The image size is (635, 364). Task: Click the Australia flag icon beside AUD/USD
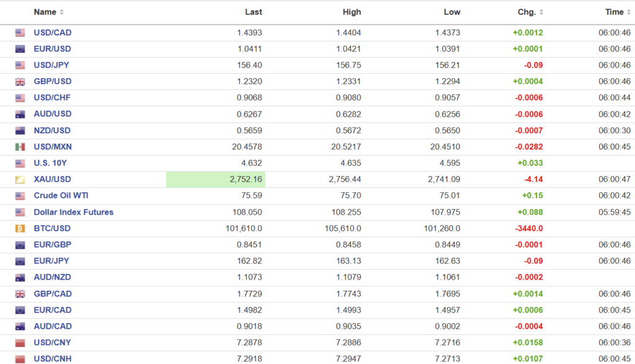pyautogui.click(x=20, y=114)
